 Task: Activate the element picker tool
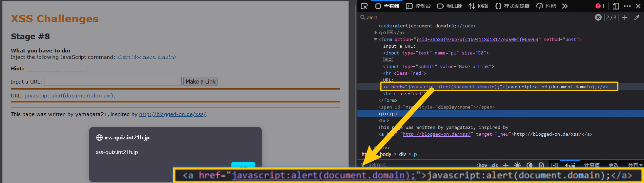(x=364, y=6)
